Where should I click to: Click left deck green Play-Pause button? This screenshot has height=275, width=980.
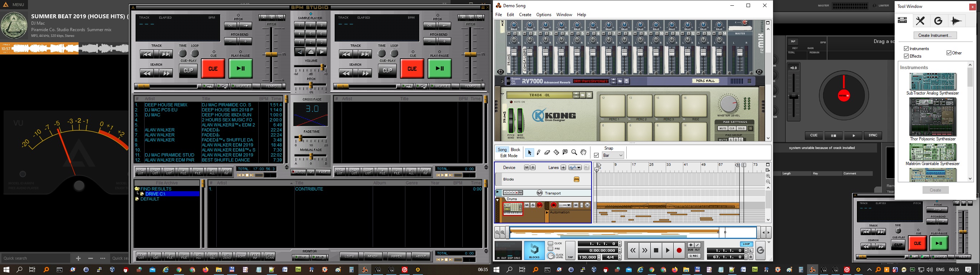point(240,69)
